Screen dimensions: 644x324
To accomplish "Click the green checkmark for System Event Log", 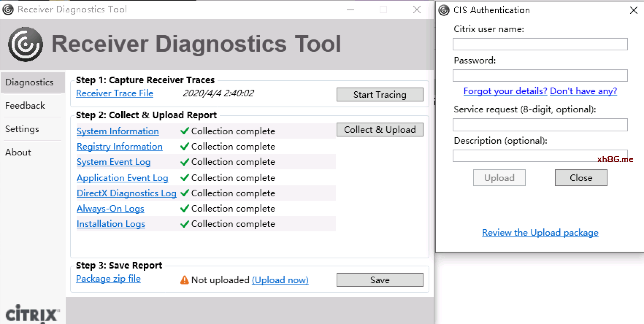I will [185, 162].
